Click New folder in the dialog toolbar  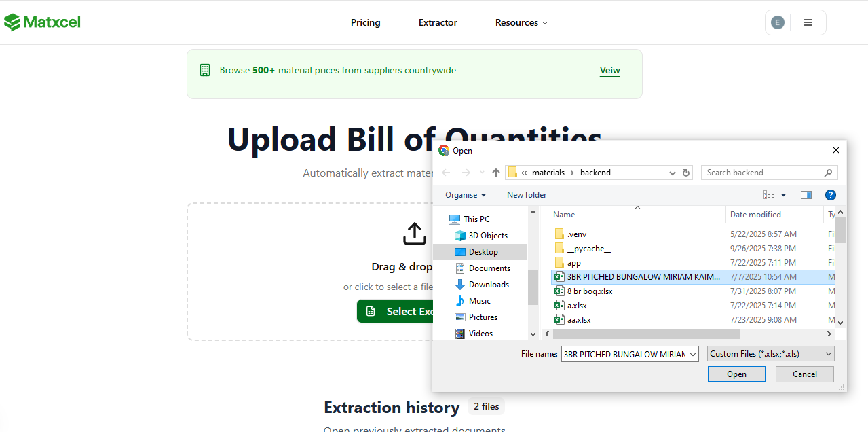click(526, 195)
